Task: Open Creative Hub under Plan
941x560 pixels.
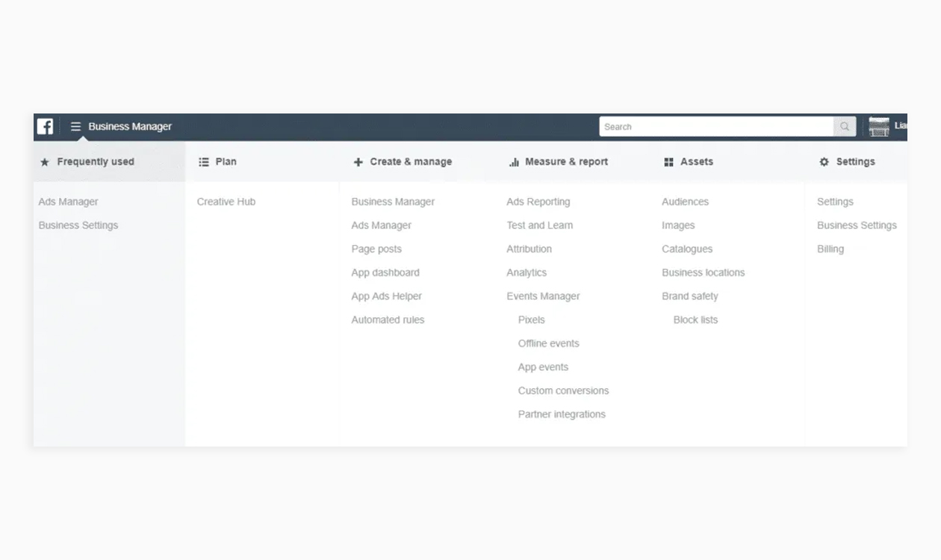Action: pos(226,202)
